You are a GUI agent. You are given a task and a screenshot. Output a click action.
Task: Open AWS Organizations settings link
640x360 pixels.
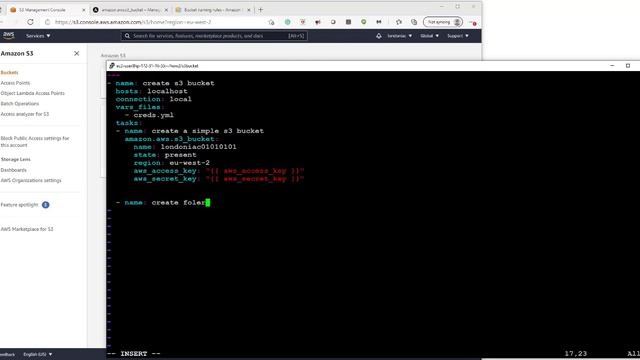[x=31, y=180]
